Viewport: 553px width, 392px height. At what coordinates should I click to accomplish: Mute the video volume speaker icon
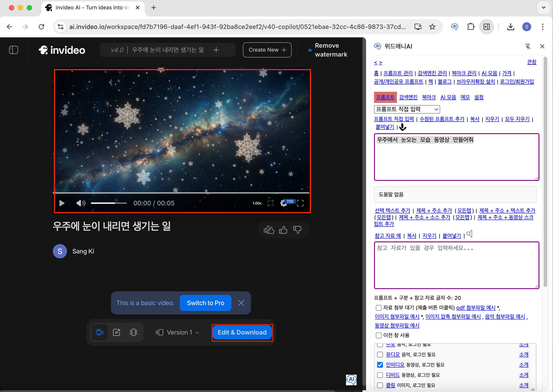click(x=81, y=203)
